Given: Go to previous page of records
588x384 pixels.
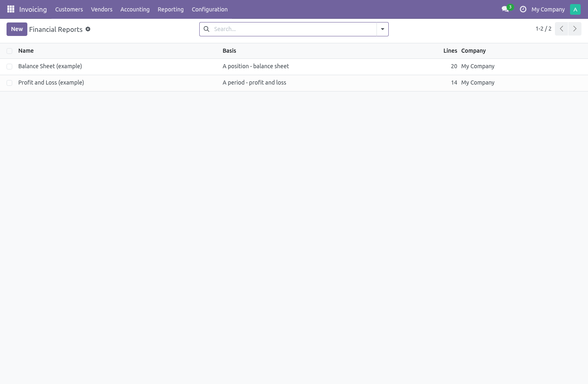Looking at the screenshot, I should (x=561, y=29).
